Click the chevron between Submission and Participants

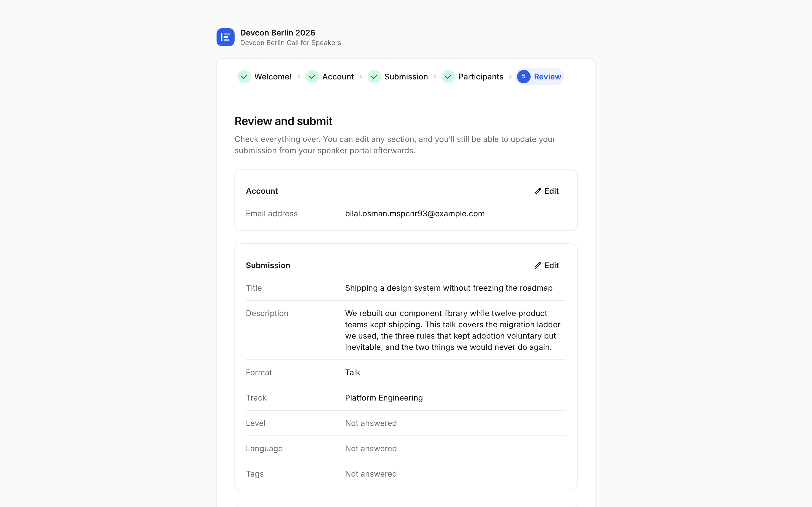(434, 76)
